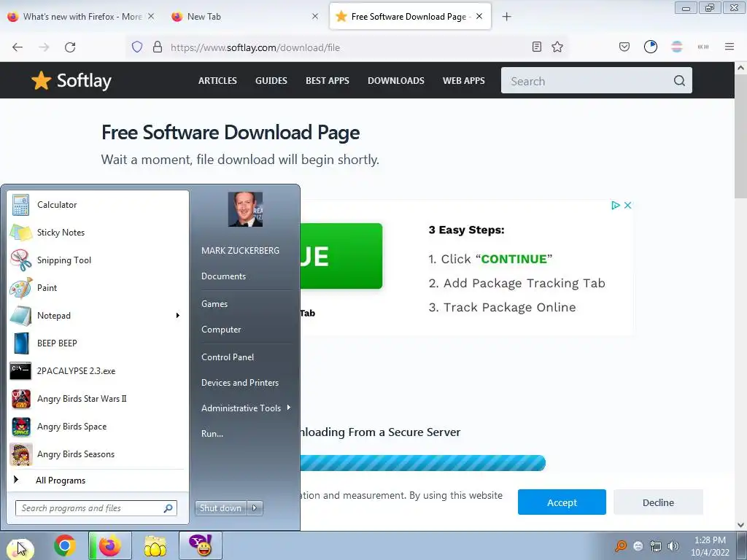
Task: Open the volume speaker tray icon
Action: tap(673, 546)
